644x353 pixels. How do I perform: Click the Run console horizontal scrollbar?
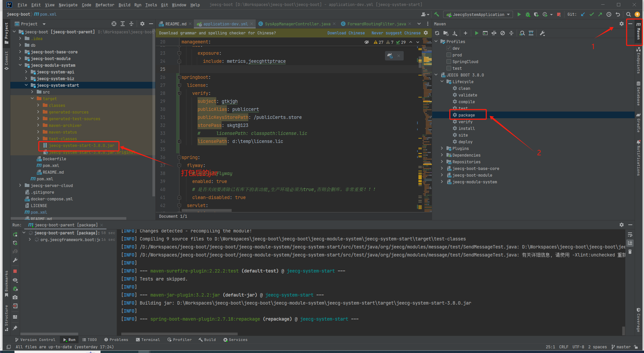pyautogui.click(x=179, y=334)
